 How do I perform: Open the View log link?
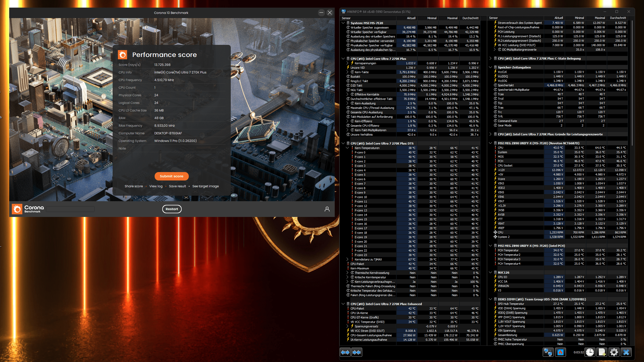click(156, 186)
